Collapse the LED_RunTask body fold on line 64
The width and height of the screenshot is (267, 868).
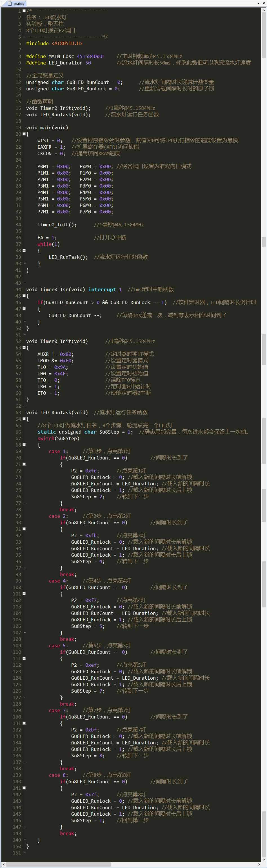click(24, 419)
